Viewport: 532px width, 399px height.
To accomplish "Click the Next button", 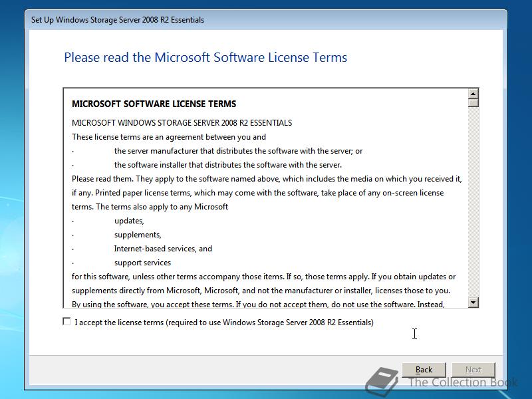I will coord(473,370).
